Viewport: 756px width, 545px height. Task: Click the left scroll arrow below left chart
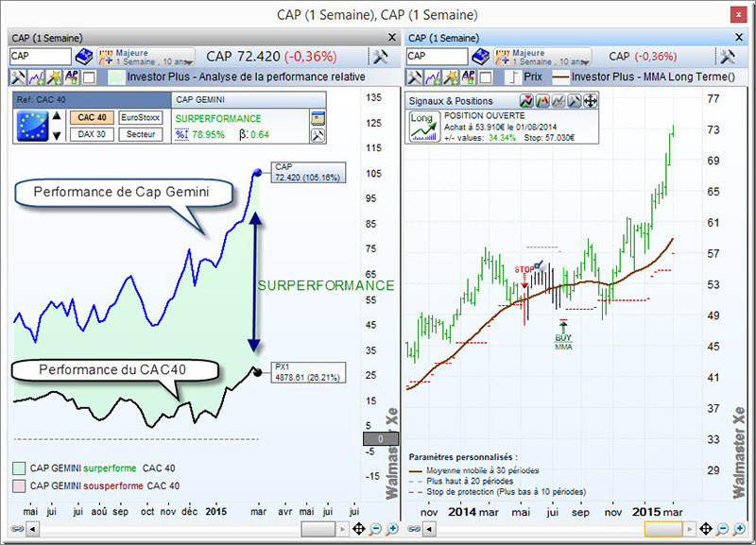(x=33, y=529)
